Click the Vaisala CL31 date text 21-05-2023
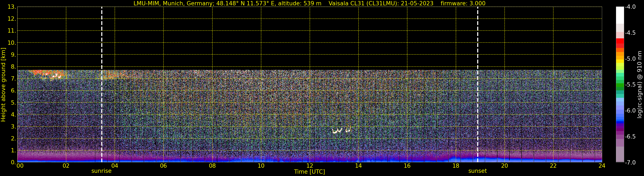 pos(417,3)
